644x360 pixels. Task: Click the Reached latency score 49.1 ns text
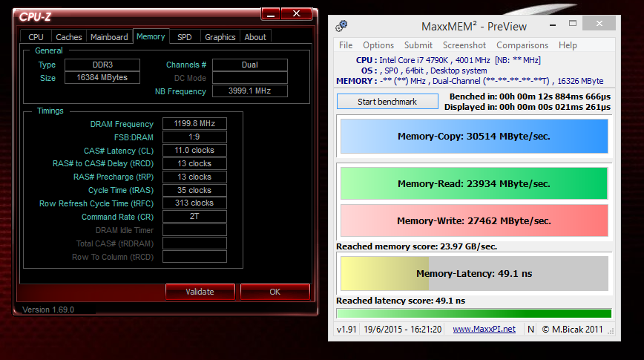click(401, 301)
